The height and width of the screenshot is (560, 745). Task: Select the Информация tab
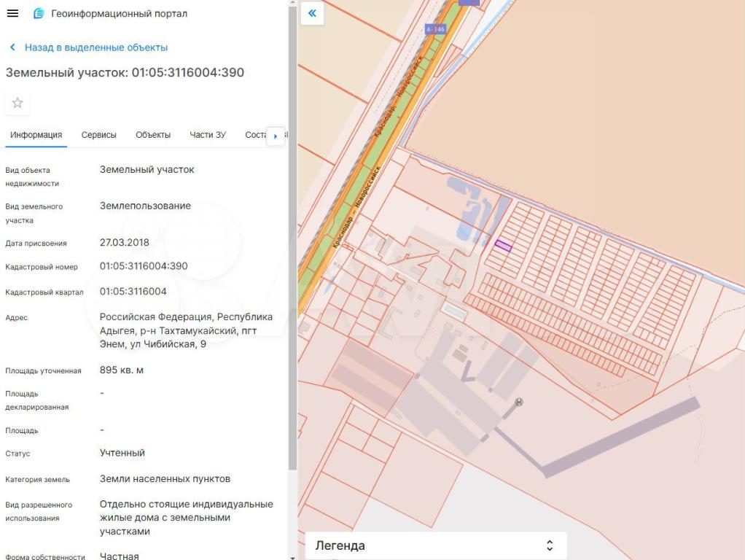point(36,135)
